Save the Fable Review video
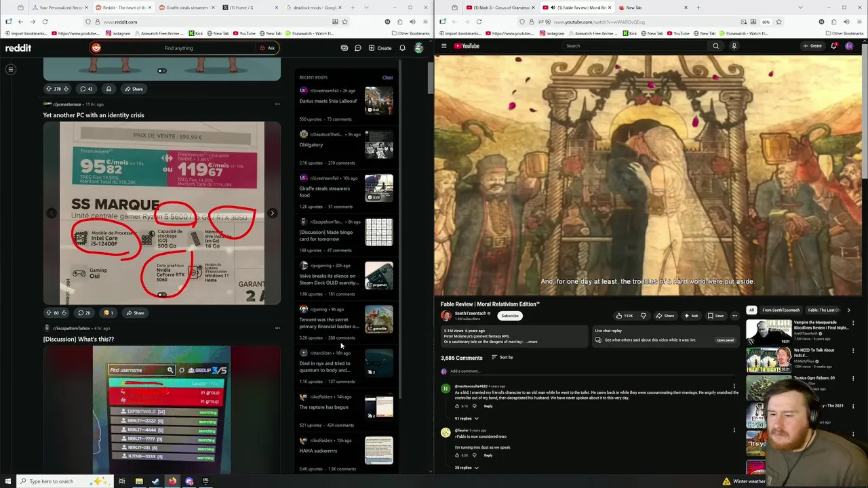 [715, 316]
